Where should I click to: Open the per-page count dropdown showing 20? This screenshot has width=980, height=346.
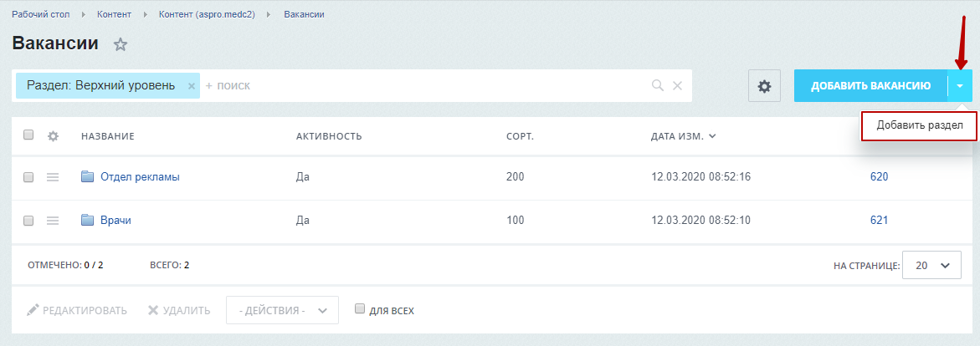[x=932, y=266]
